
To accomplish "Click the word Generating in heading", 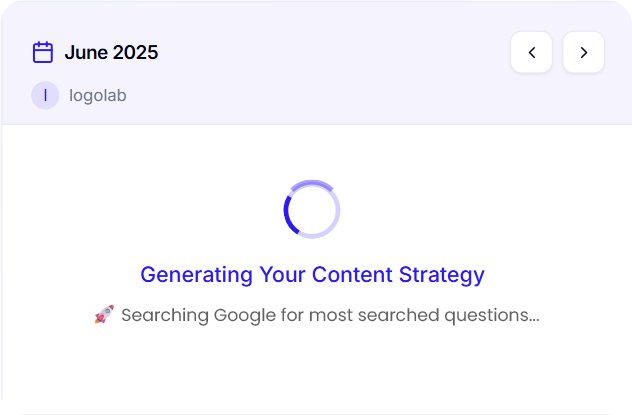I will [x=196, y=276].
